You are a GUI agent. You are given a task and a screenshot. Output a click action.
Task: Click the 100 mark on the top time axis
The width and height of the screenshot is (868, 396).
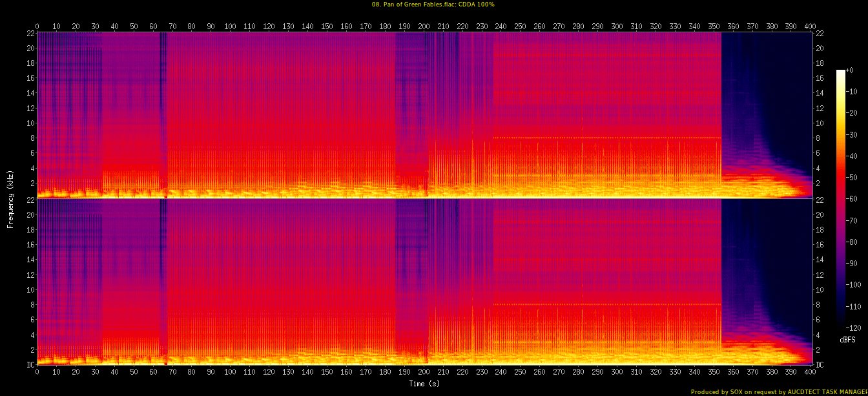pyautogui.click(x=230, y=26)
